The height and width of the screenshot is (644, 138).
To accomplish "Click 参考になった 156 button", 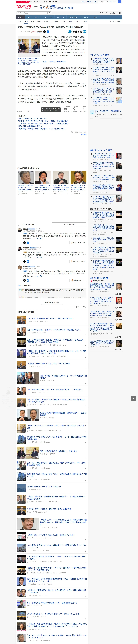I will [x=78, y=280].
